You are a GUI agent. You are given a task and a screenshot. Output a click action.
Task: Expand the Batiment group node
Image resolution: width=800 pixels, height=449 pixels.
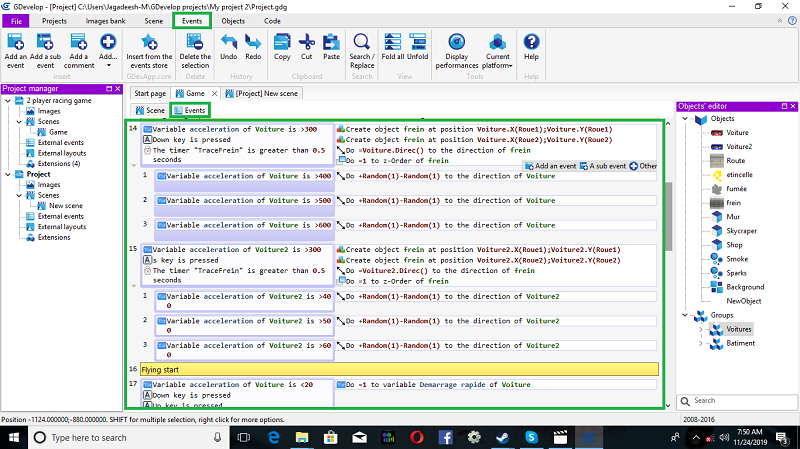(699, 343)
